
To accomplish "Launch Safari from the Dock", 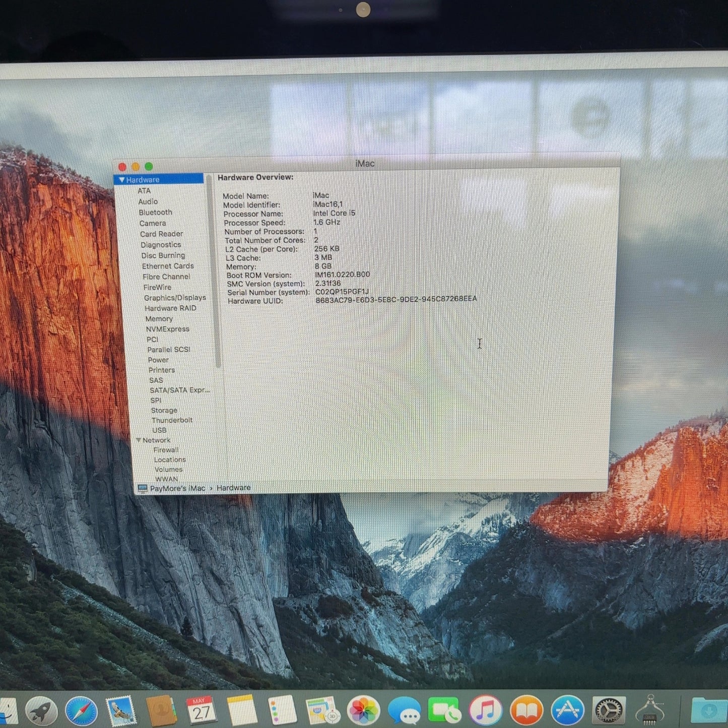I will click(x=81, y=711).
